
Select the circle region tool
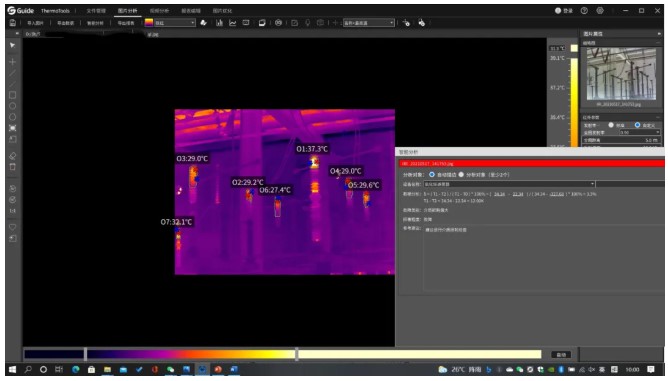coord(12,106)
